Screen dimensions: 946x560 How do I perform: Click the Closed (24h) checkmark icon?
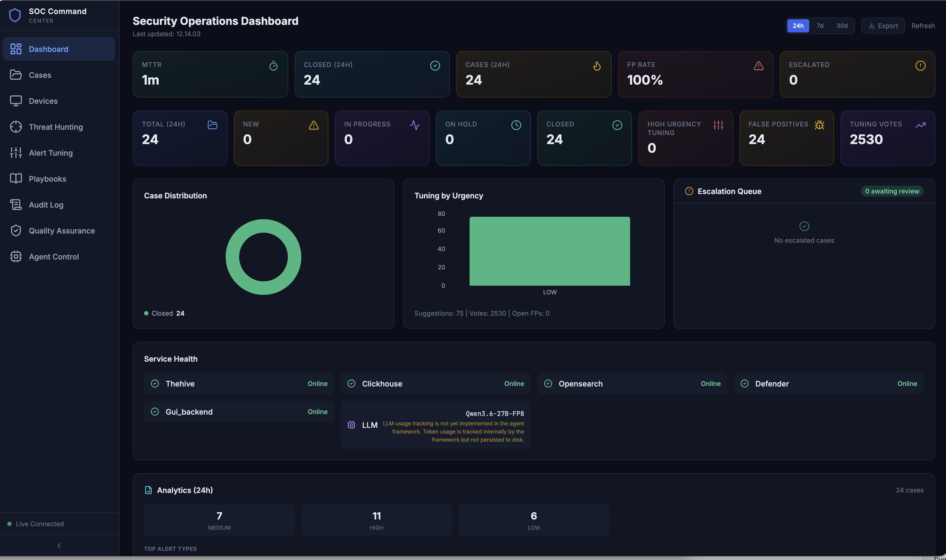(435, 66)
